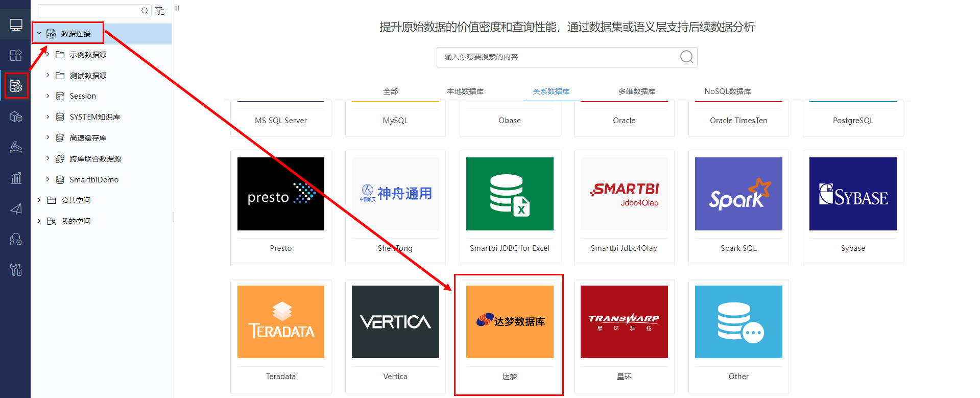This screenshot has height=398, width=980.
Task: Click the panel collapse handle near top
Action: (177, 8)
